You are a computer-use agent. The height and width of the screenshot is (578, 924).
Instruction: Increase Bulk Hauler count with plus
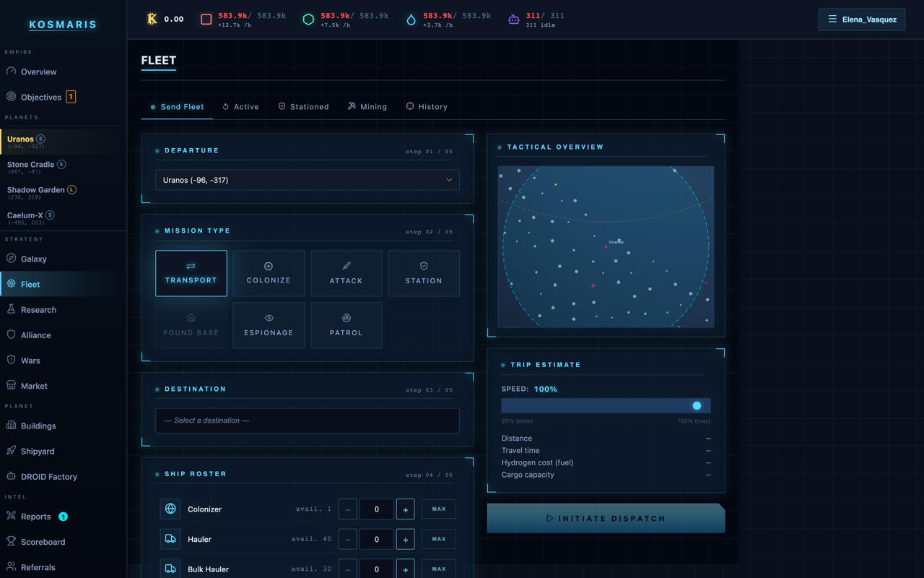[405, 569]
